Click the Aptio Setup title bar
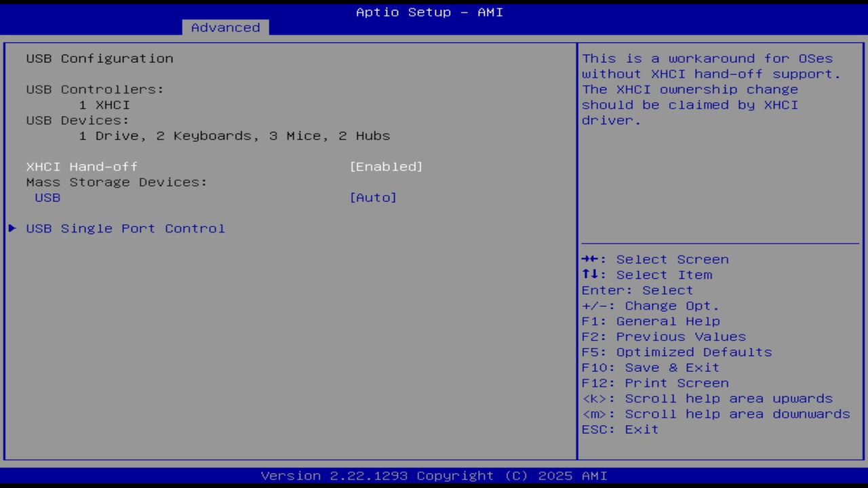Image resolution: width=868 pixels, height=488 pixels. coord(429,12)
